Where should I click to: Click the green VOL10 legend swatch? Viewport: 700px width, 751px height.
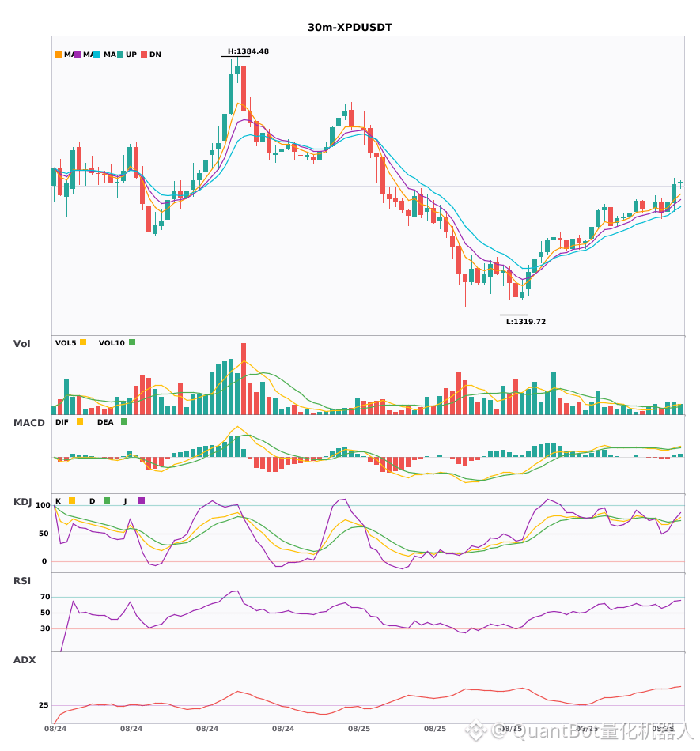(132, 342)
